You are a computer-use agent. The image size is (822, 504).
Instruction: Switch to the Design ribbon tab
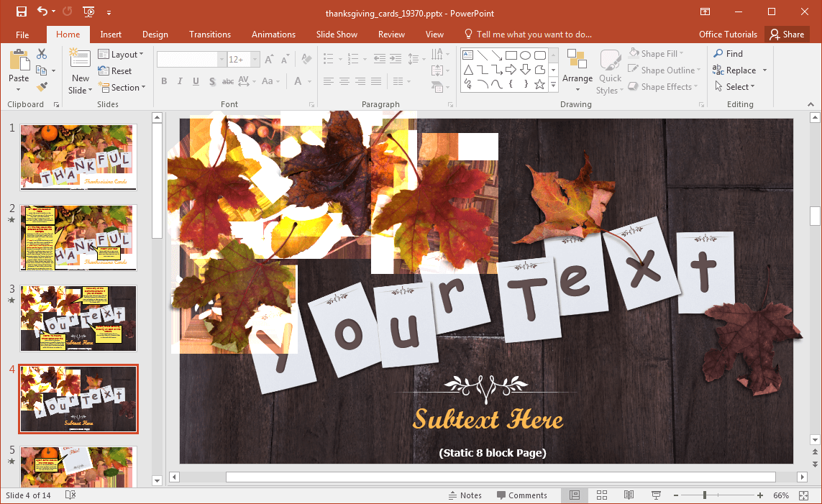[x=155, y=34]
